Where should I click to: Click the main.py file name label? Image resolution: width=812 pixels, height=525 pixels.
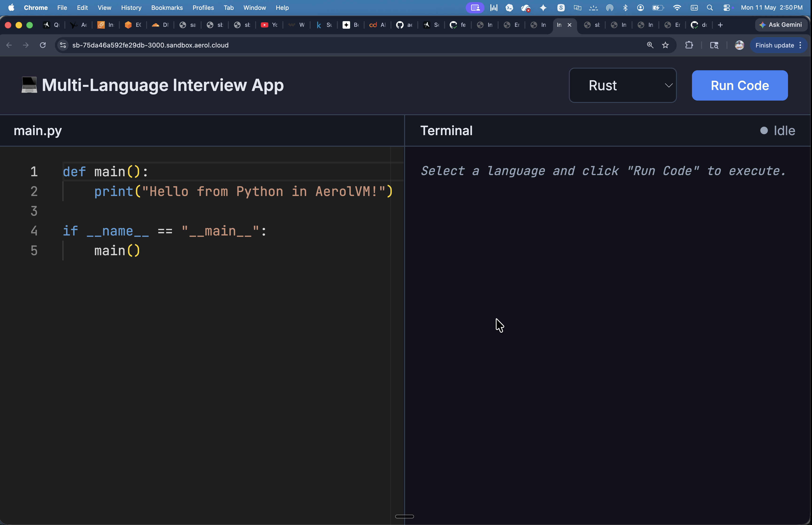pyautogui.click(x=38, y=131)
